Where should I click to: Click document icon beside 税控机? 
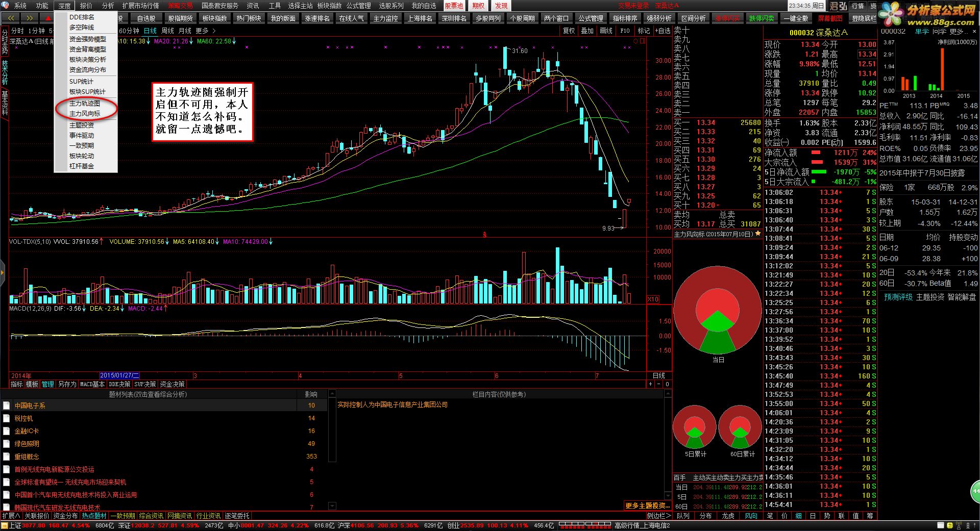[7, 418]
